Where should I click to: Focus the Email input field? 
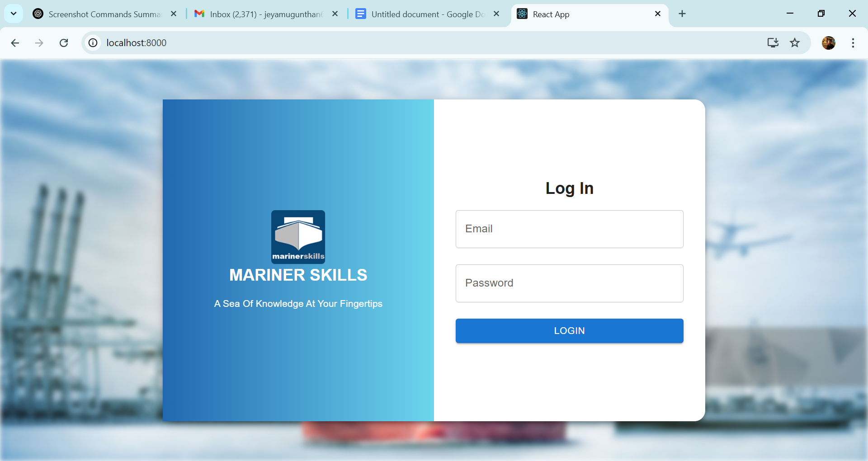click(569, 229)
